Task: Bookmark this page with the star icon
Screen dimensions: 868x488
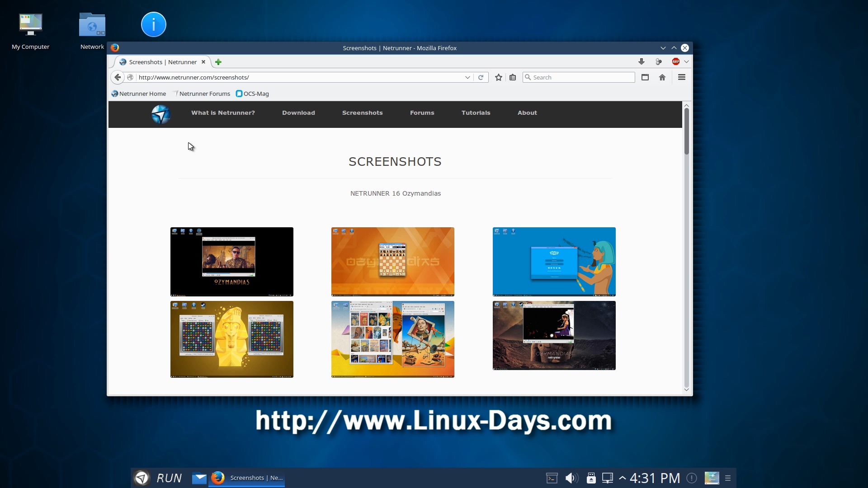Action: [x=499, y=77]
